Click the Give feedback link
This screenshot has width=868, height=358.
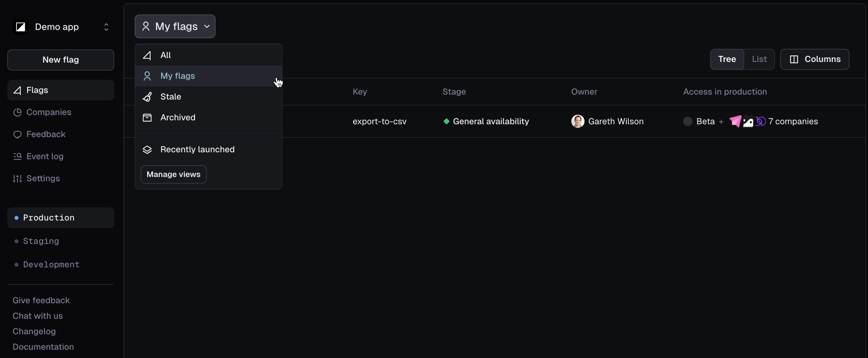[41, 300]
